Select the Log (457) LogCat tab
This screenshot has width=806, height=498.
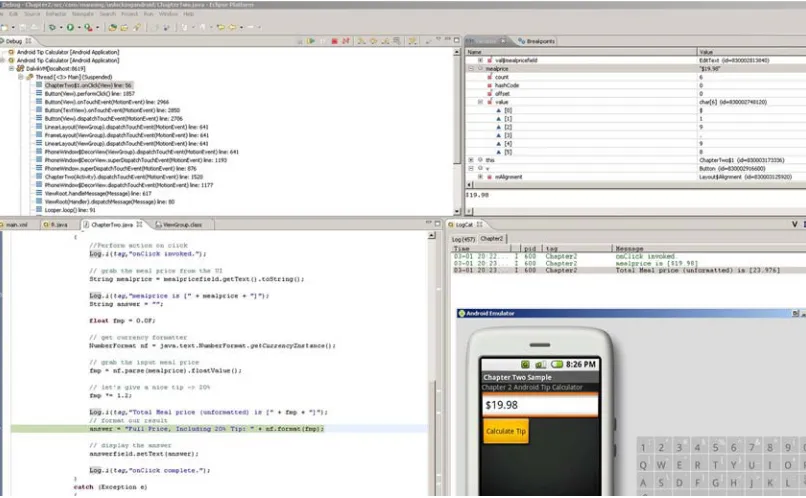pyautogui.click(x=463, y=239)
